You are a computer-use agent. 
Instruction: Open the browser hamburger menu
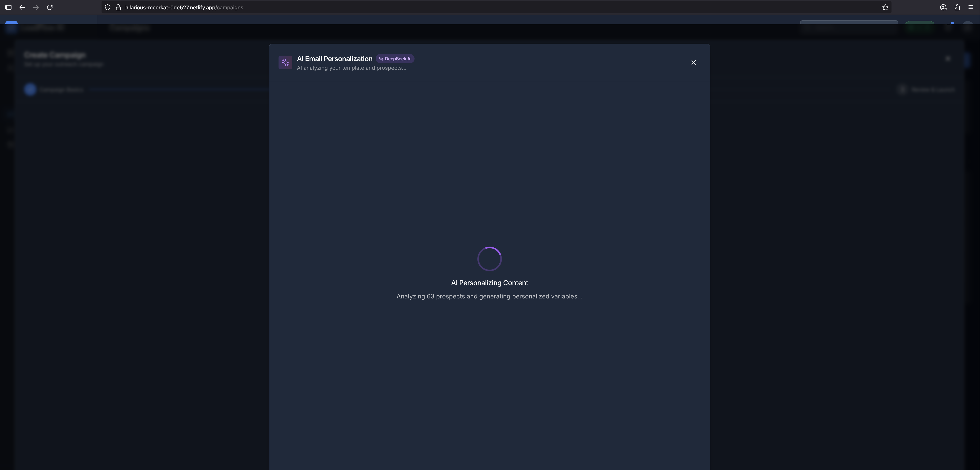click(x=970, y=7)
